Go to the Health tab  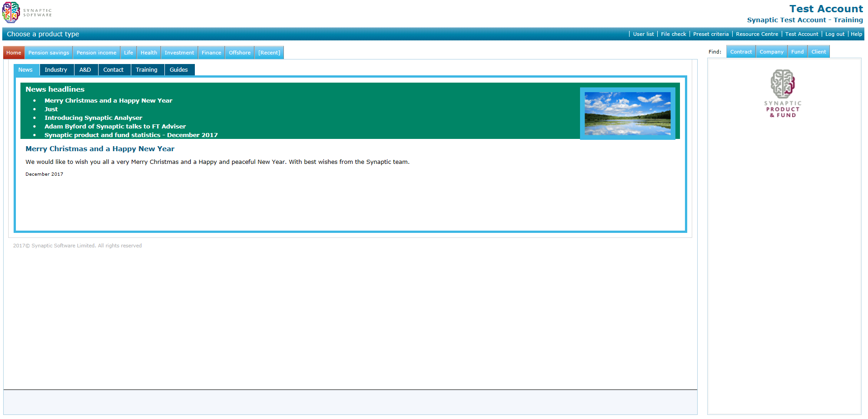[x=149, y=53]
